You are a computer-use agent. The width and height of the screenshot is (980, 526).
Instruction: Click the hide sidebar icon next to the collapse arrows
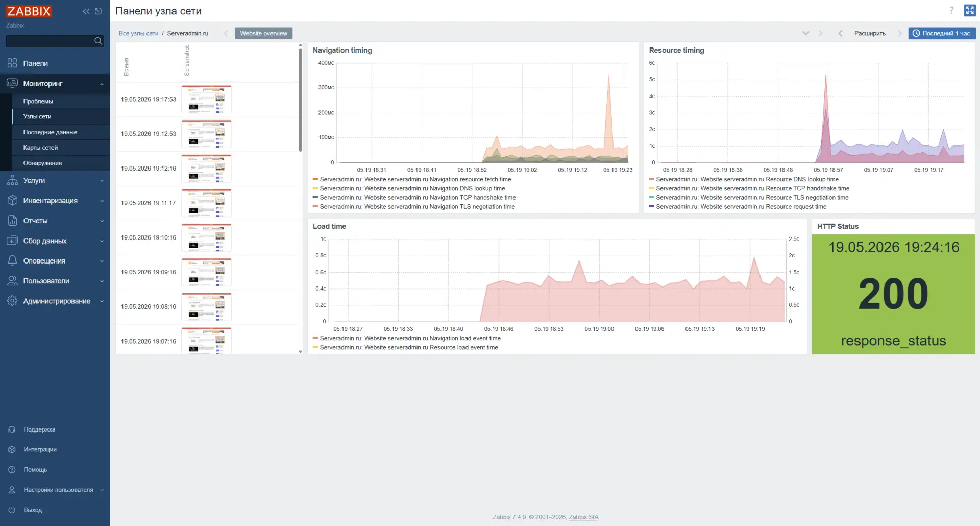pyautogui.click(x=99, y=11)
